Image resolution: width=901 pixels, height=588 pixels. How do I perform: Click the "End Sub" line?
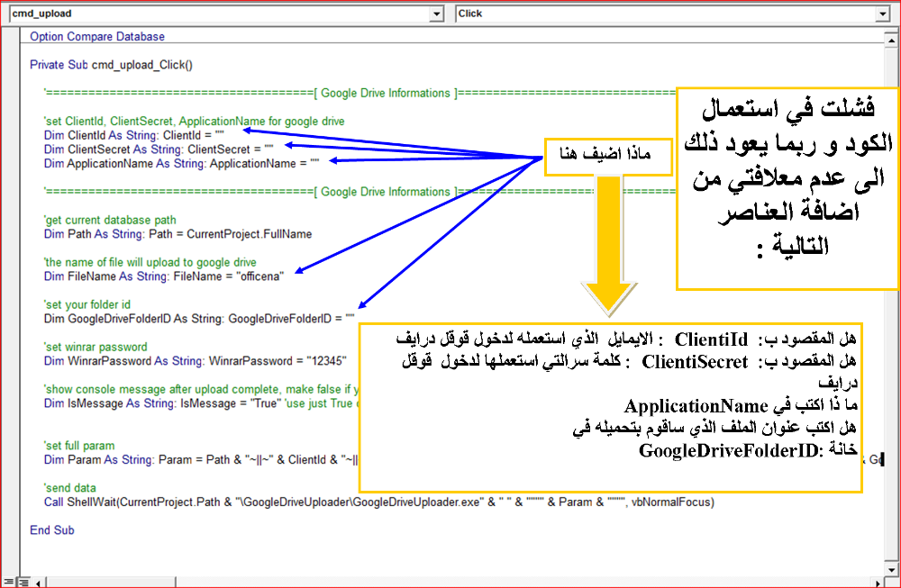point(51,530)
